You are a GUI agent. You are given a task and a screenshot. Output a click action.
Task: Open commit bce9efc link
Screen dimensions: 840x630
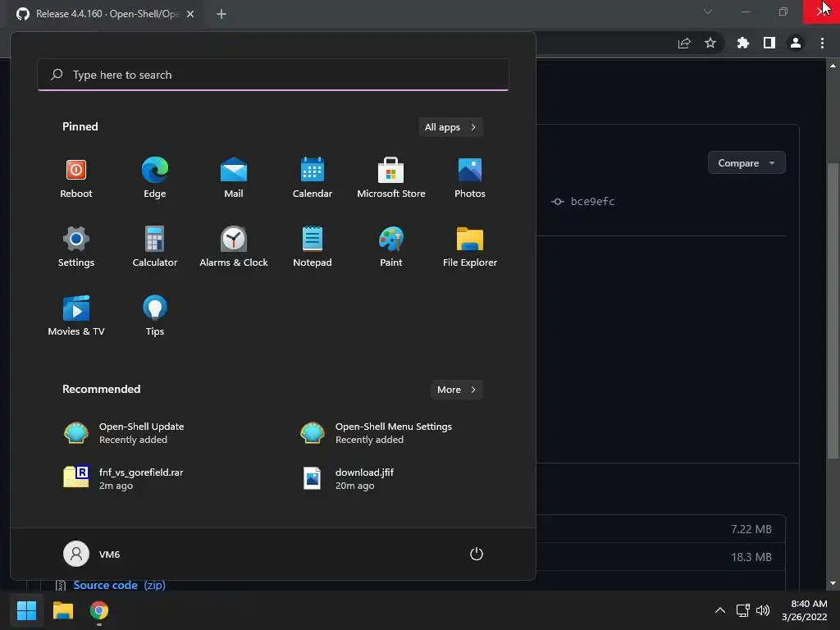pos(592,202)
